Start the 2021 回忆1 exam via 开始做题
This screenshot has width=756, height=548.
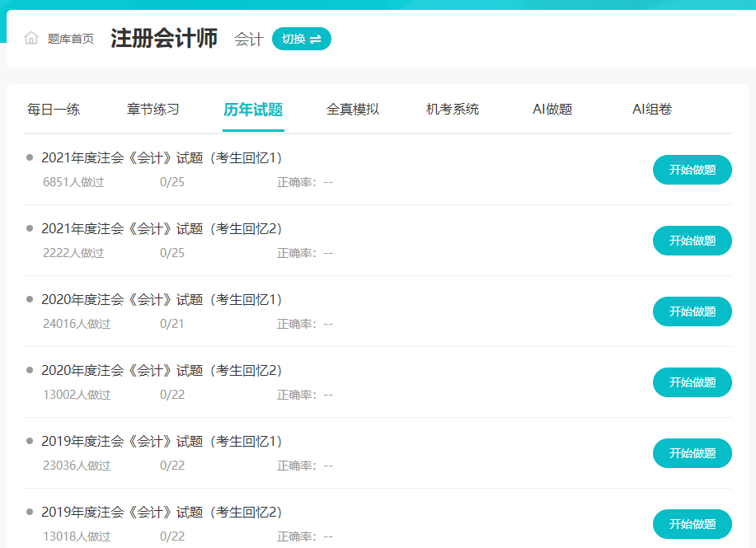tap(692, 169)
